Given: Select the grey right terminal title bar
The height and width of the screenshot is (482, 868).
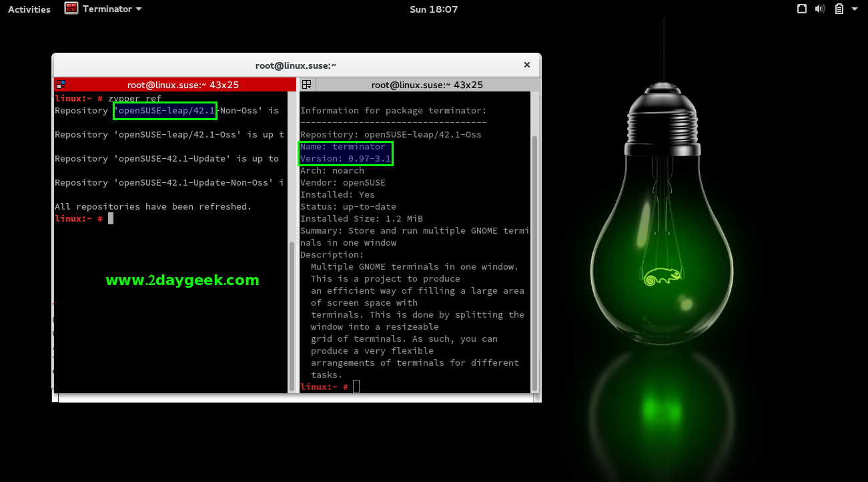Looking at the screenshot, I should tap(426, 85).
